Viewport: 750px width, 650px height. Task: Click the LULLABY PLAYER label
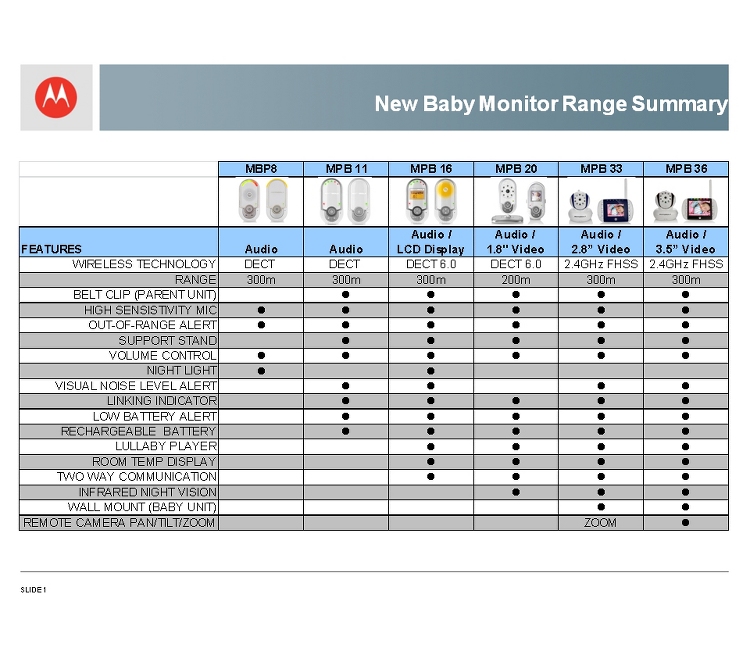click(x=166, y=446)
